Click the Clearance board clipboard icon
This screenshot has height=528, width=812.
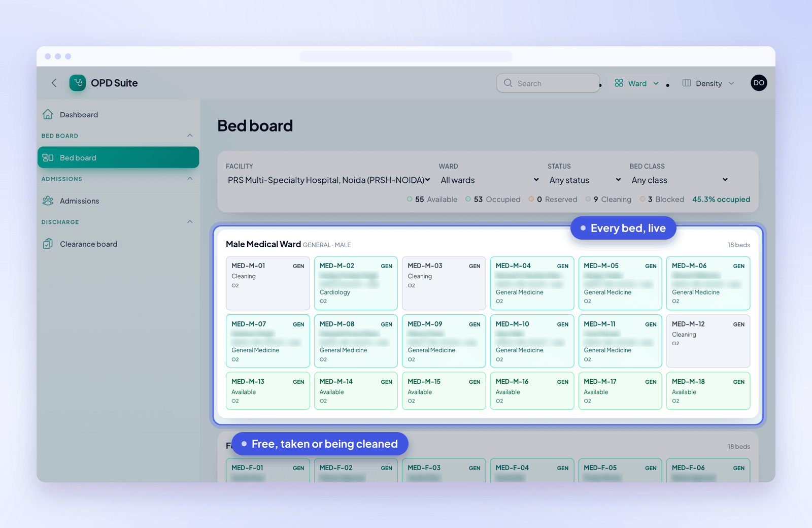coord(48,244)
